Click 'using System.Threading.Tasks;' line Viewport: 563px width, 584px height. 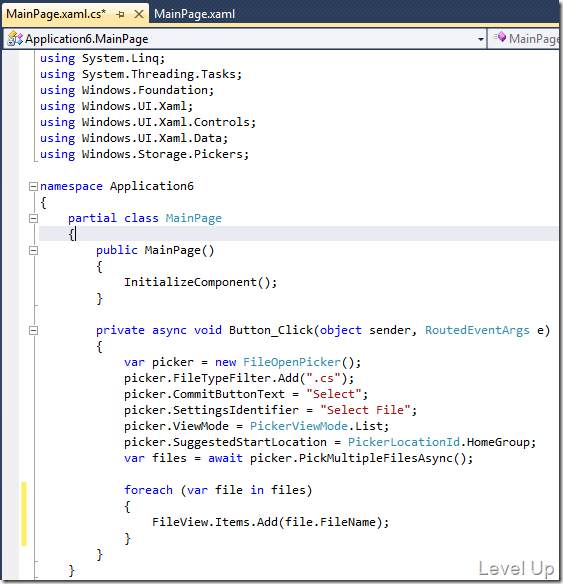click(141, 74)
